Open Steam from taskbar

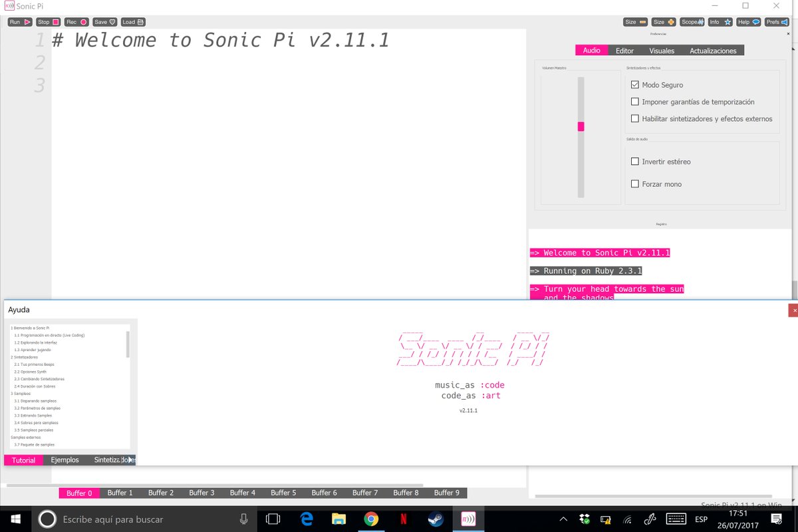coord(436,519)
